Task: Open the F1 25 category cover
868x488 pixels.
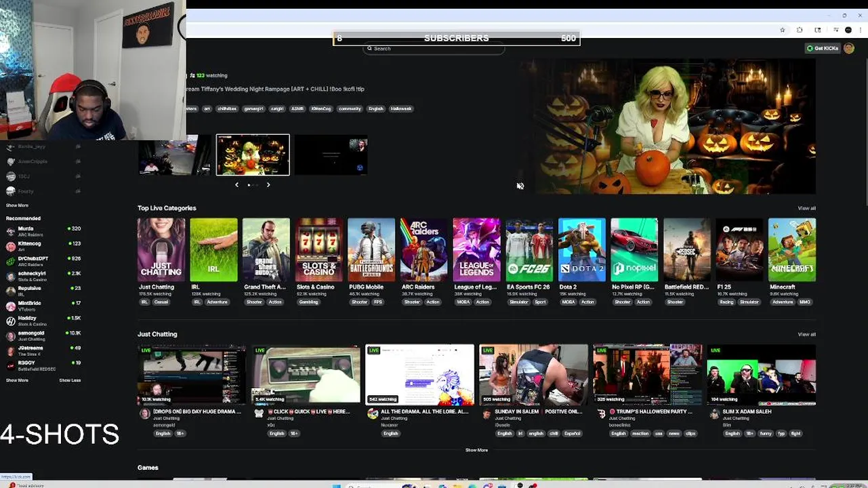Action: pos(739,249)
